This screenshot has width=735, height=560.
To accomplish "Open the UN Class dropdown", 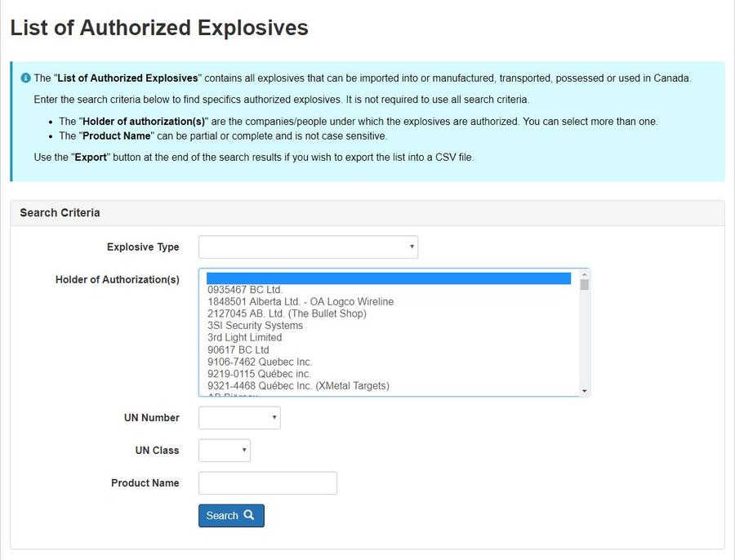I will [x=225, y=451].
